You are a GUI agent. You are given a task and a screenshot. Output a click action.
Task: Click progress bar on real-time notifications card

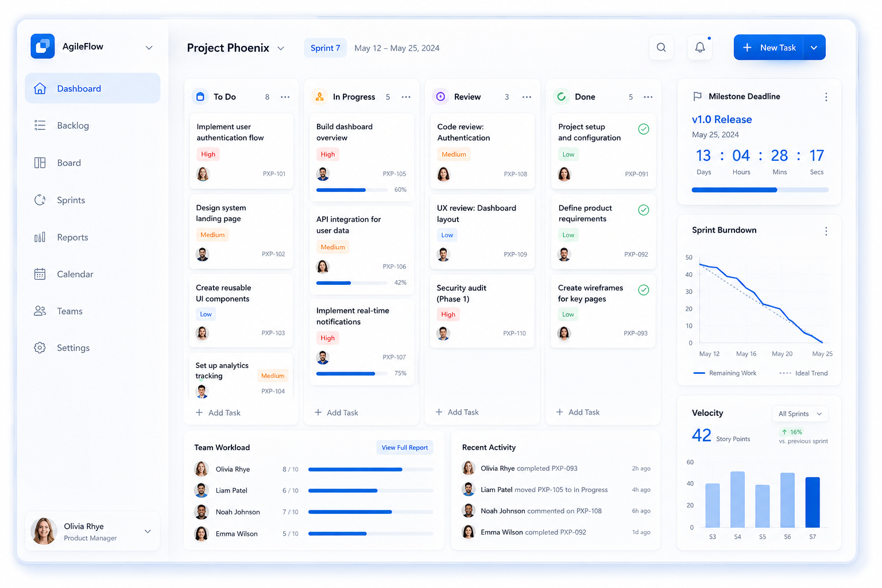(x=351, y=374)
